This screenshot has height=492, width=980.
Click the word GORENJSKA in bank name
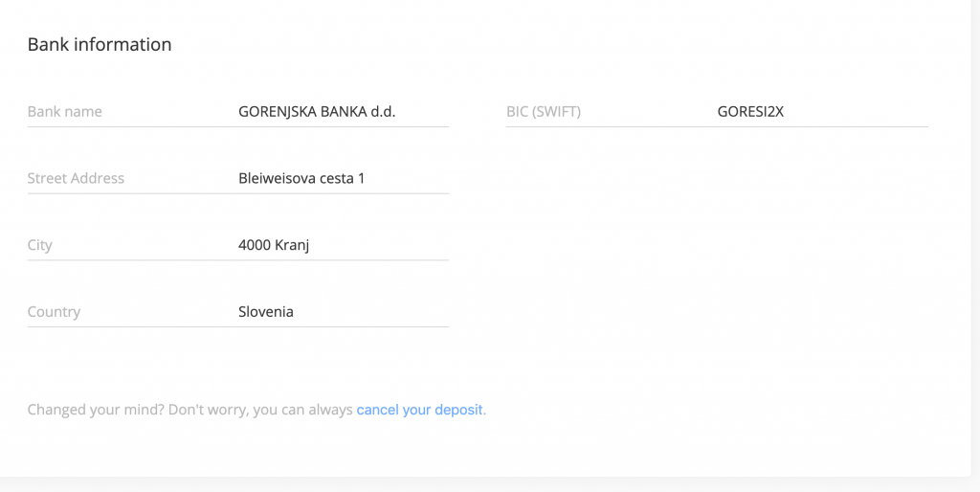coord(278,112)
